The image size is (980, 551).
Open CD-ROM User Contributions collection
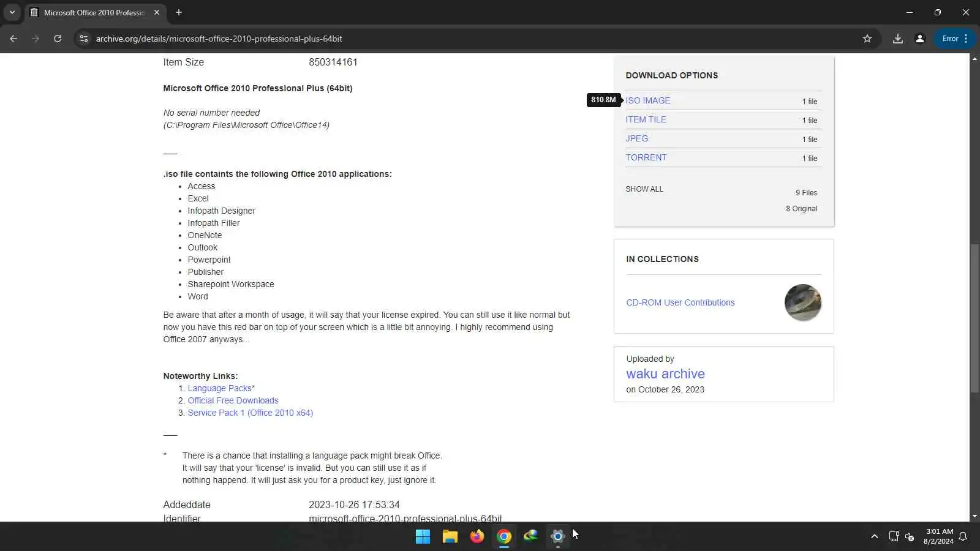pos(680,302)
